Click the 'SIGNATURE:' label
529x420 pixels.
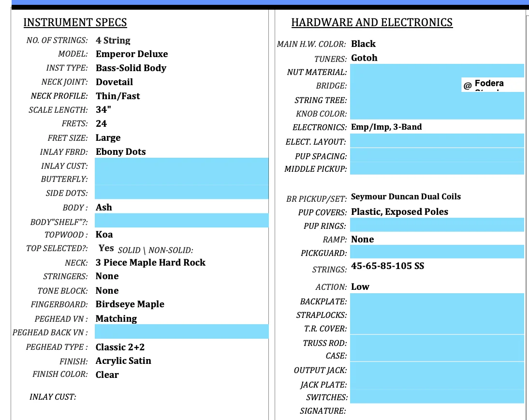pyautogui.click(x=323, y=411)
